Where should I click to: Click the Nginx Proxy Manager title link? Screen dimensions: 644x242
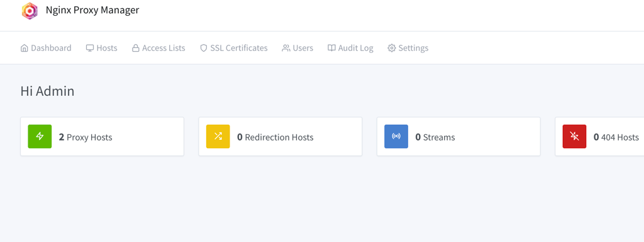92,10
